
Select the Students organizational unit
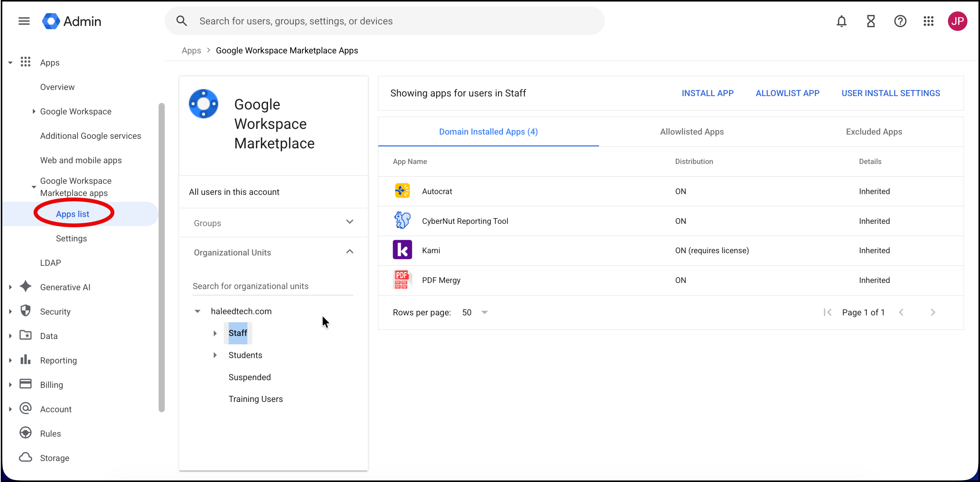click(x=245, y=355)
